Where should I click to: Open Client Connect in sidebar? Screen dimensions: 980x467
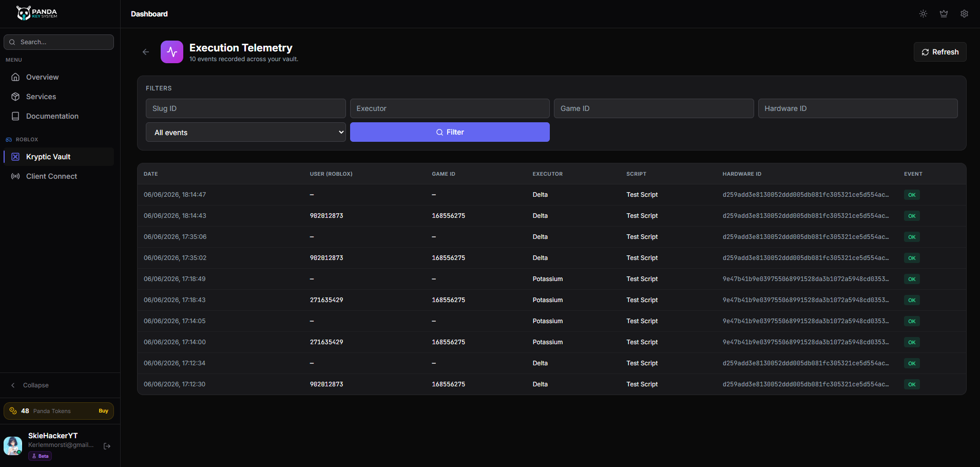point(59,176)
